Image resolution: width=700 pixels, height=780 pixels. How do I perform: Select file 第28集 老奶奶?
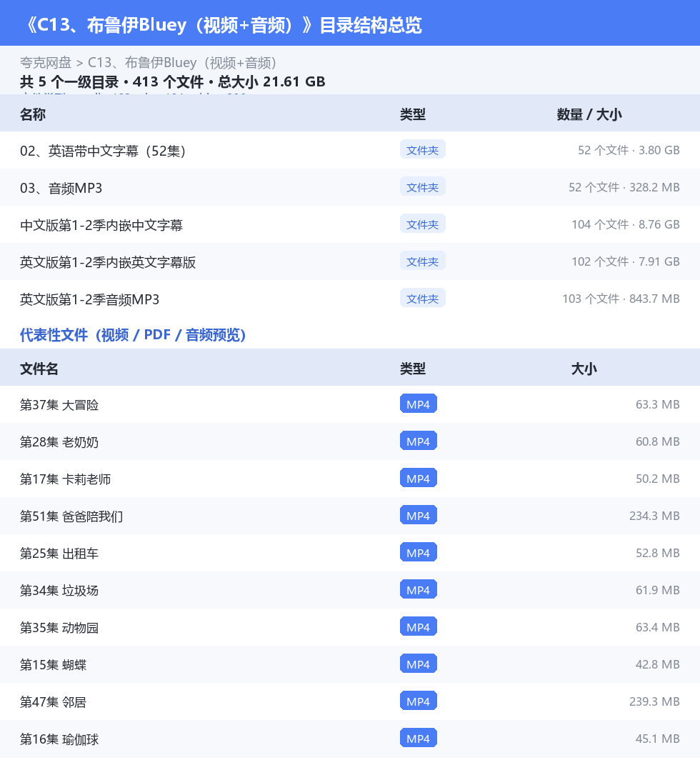(59, 442)
